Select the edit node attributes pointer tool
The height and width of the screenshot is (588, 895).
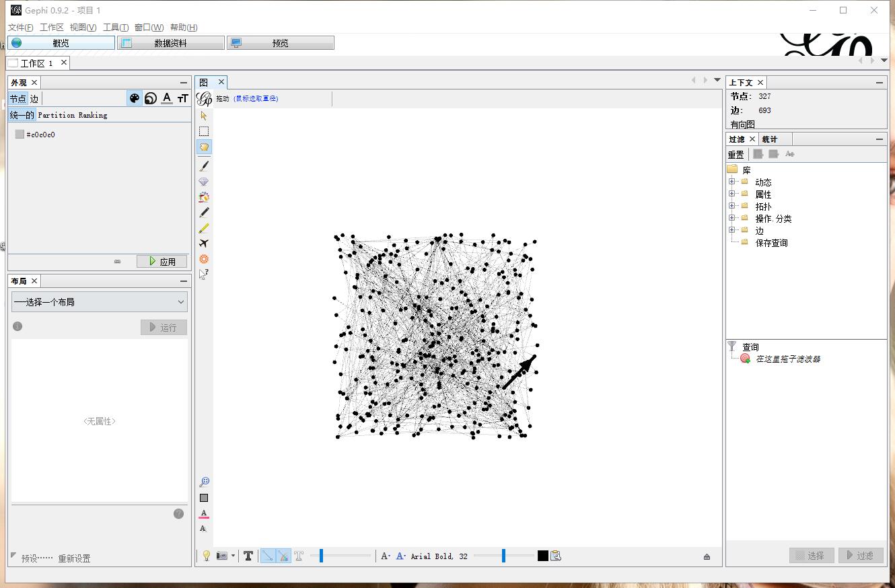[204, 274]
